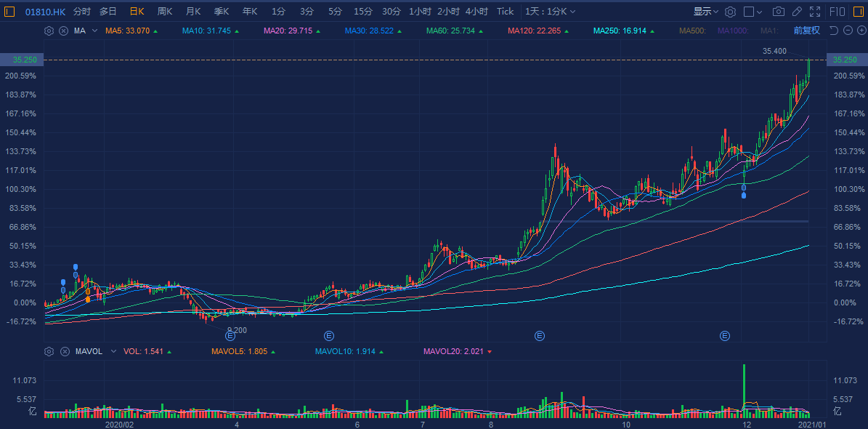This screenshot has height=429, width=868.
Task: Switch to 周K weekly chart tab
Action: [x=165, y=12]
